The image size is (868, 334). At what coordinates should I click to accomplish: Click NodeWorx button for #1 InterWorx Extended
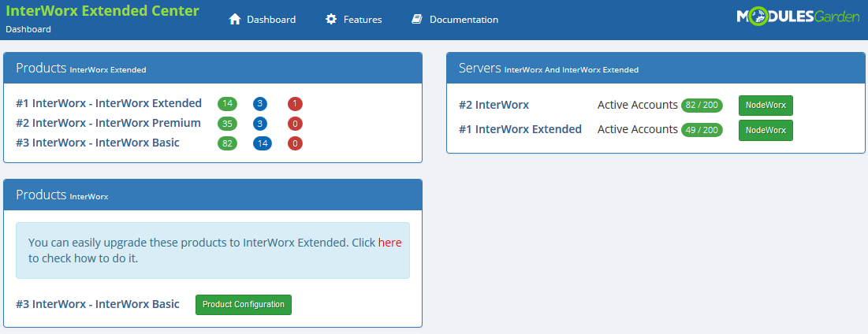point(766,131)
